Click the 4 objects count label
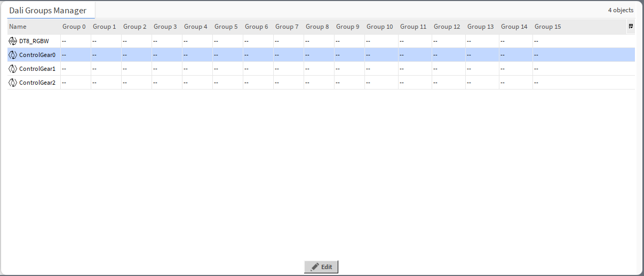The height and width of the screenshot is (276, 644). [621, 10]
